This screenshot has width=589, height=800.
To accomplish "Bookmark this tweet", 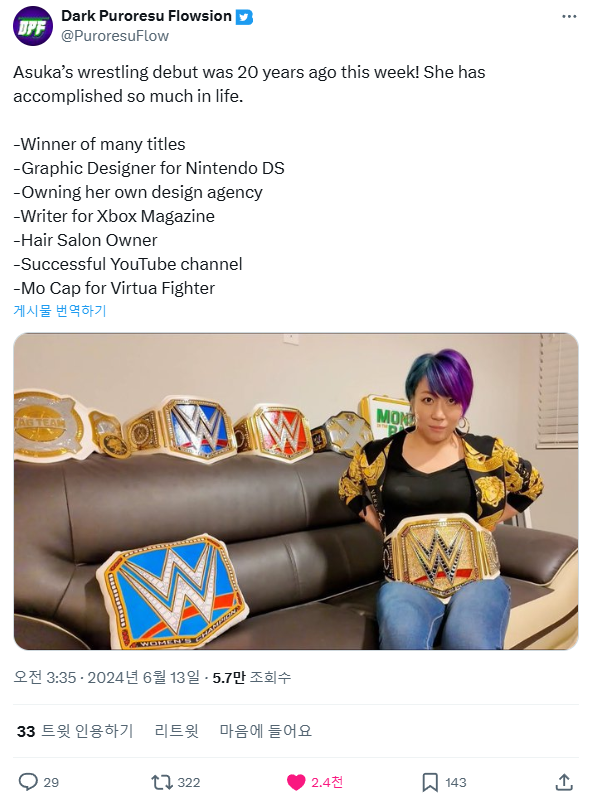I will pyautogui.click(x=430, y=782).
